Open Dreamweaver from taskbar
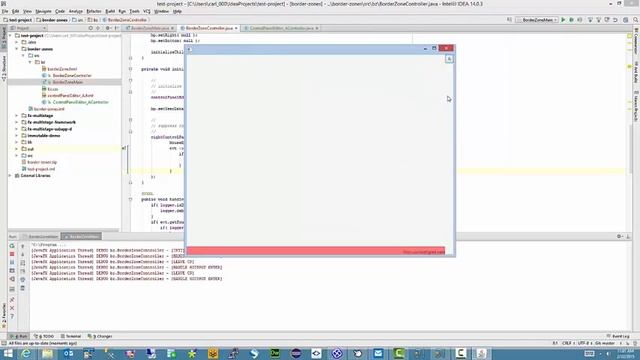 click(275, 353)
